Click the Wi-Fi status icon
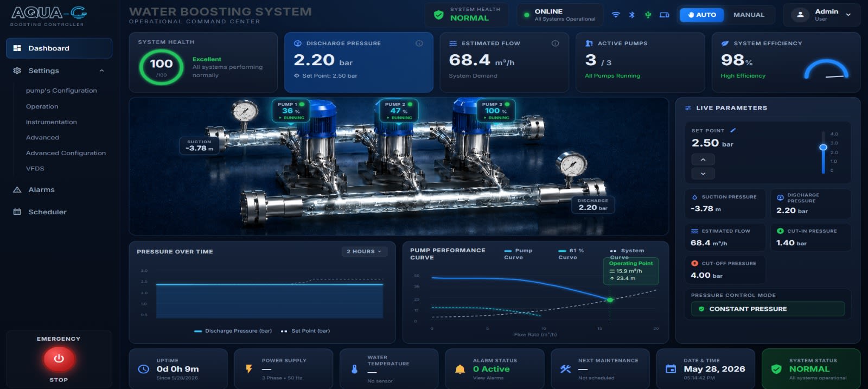This screenshot has height=389, width=868. (616, 15)
